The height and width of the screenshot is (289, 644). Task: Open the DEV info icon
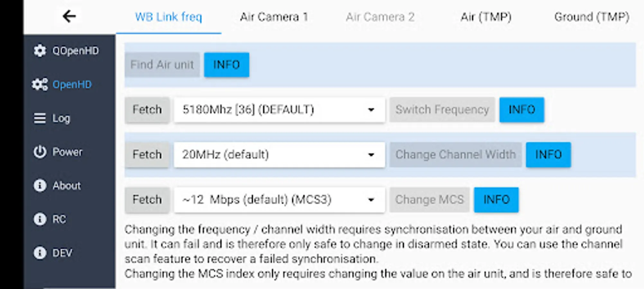tap(40, 253)
